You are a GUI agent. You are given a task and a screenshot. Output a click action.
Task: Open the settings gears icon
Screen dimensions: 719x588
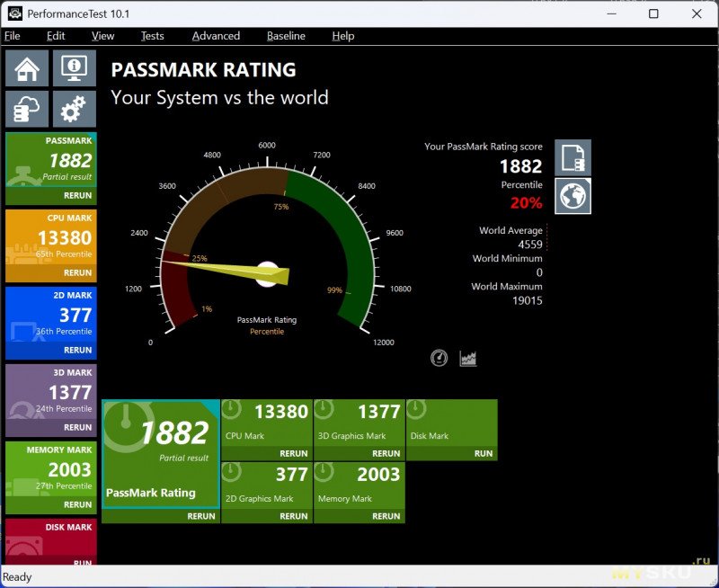(75, 109)
